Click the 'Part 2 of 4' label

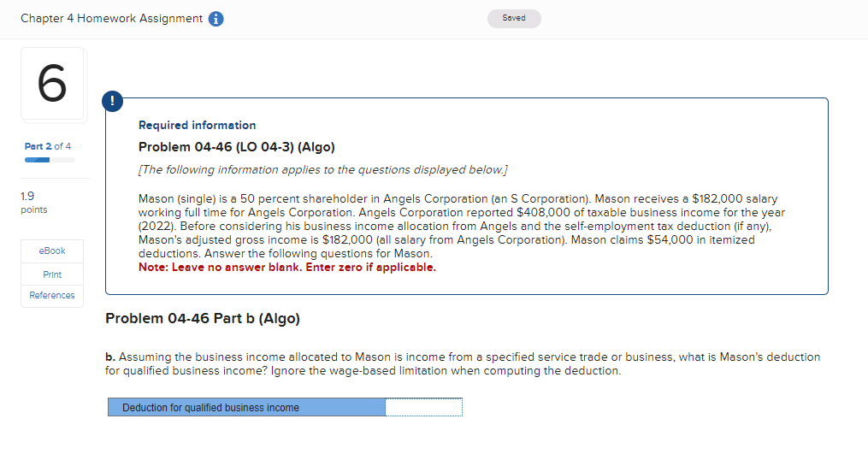point(48,146)
